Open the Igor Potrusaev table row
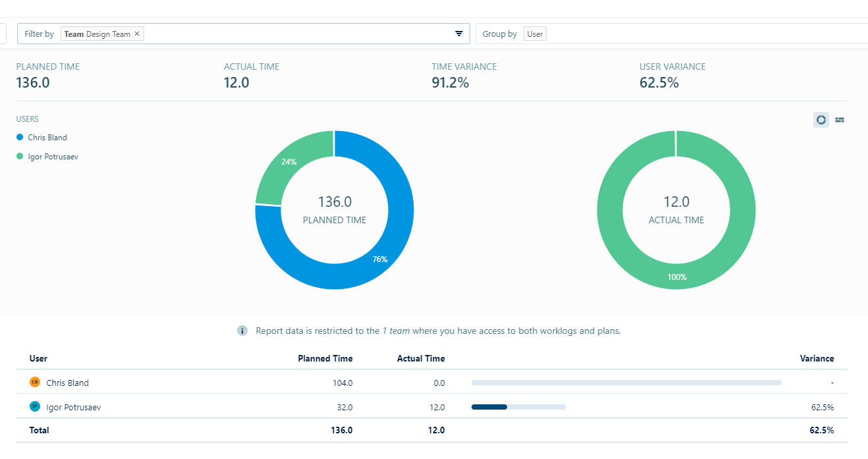The height and width of the screenshot is (459, 868). (432, 406)
